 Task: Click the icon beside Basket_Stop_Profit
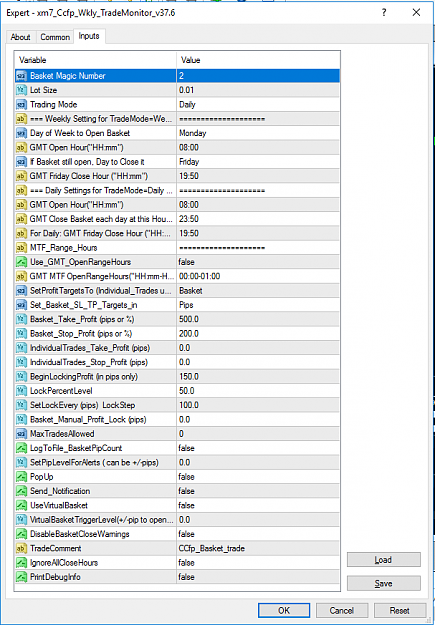click(x=21, y=334)
